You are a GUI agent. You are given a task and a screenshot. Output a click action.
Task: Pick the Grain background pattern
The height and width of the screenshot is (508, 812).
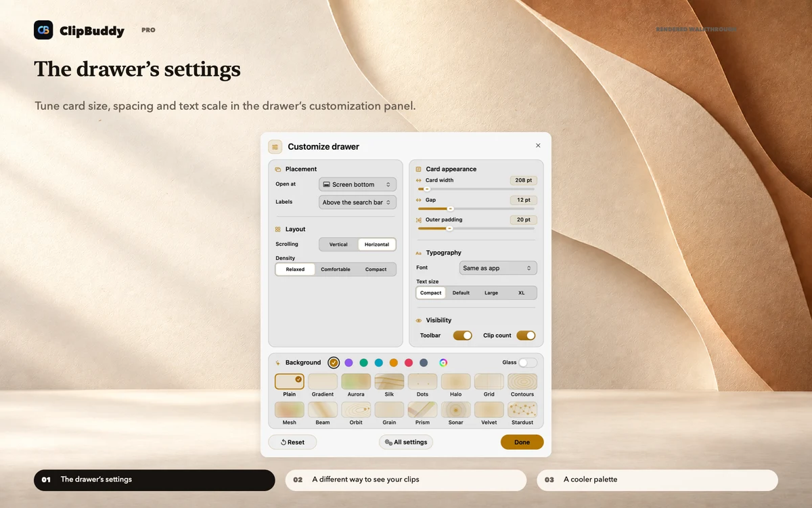point(389,409)
